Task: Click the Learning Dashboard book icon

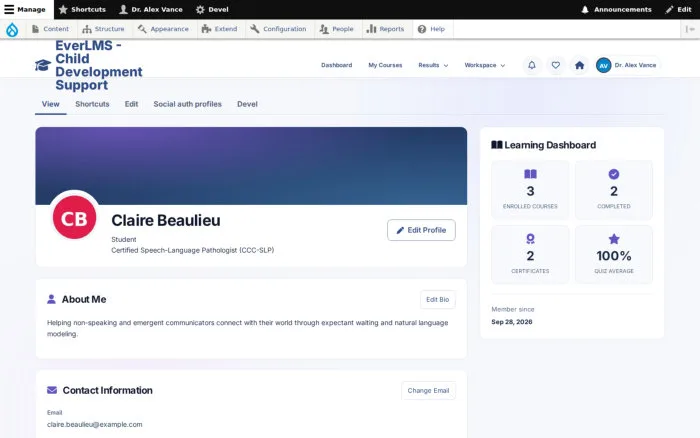Action: 496,145
